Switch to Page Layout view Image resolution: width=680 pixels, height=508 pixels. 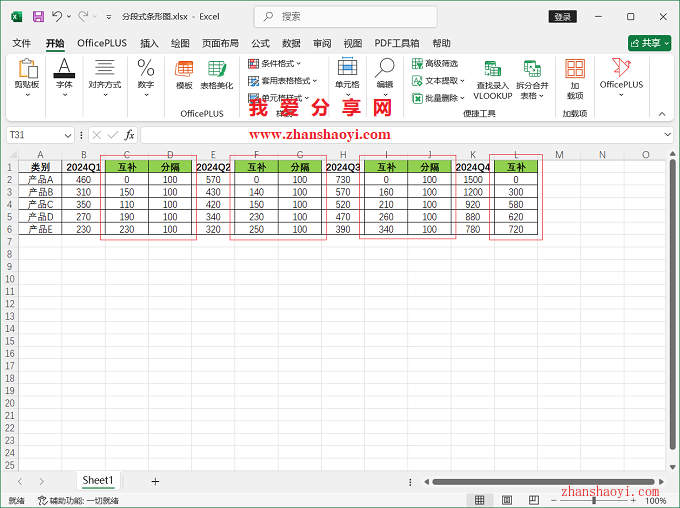[505, 500]
